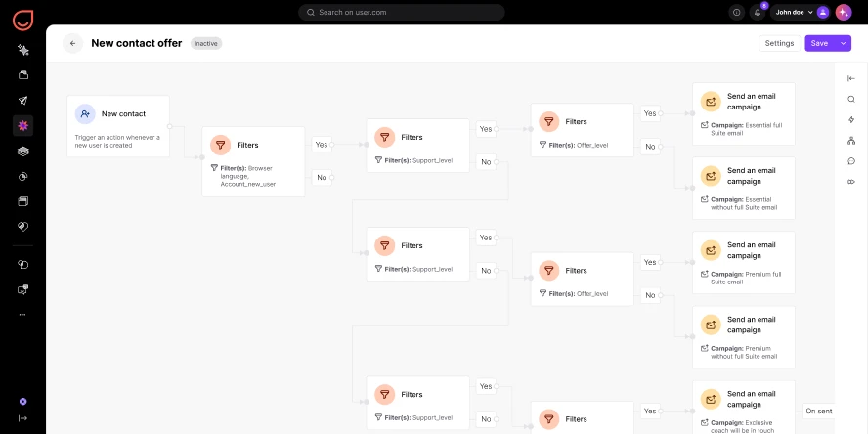The image size is (868, 434).
Task: Click 'Campaign: Premium without full Suite email' text
Action: (x=744, y=353)
